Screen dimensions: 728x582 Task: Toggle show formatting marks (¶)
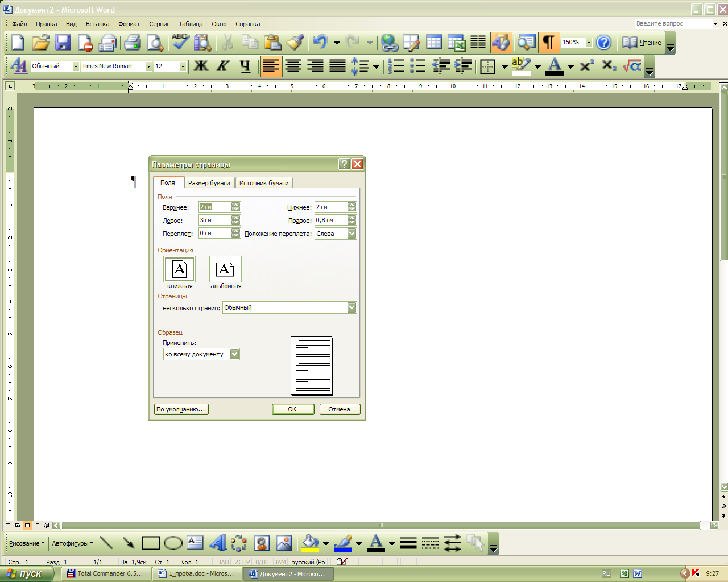tap(549, 43)
